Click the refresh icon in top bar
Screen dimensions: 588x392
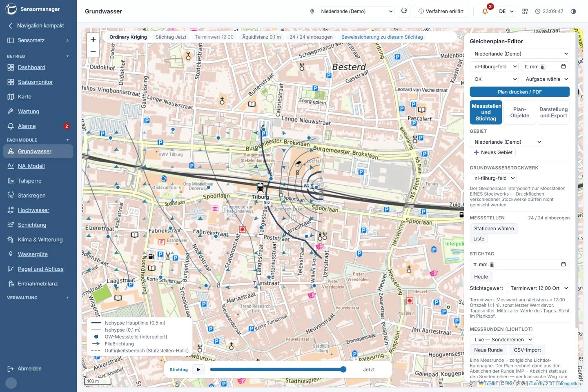[404, 11]
